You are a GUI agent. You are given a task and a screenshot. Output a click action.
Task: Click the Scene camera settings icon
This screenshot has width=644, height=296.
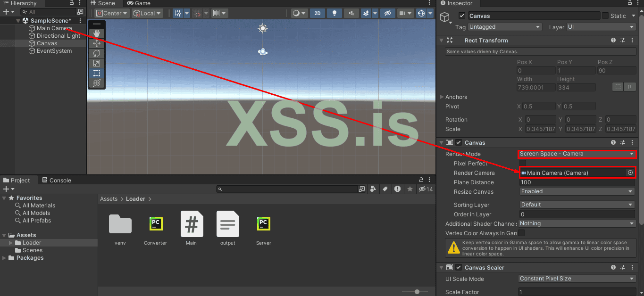pos(402,13)
